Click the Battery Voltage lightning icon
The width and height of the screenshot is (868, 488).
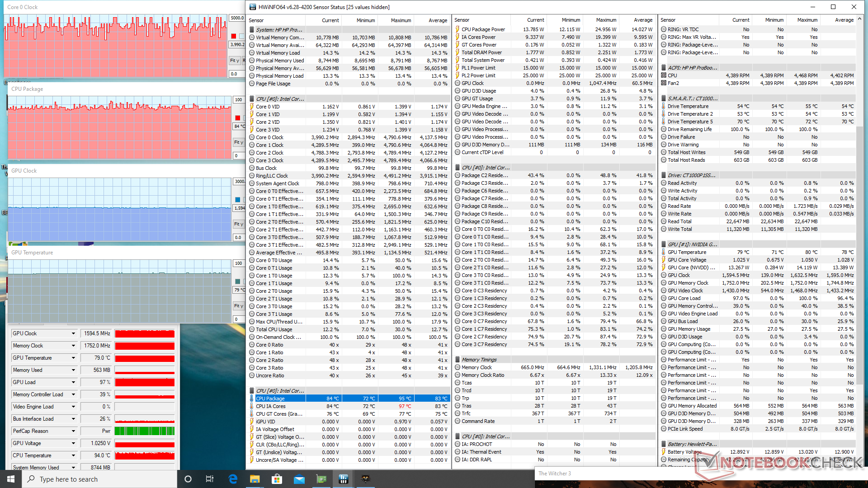click(x=664, y=452)
